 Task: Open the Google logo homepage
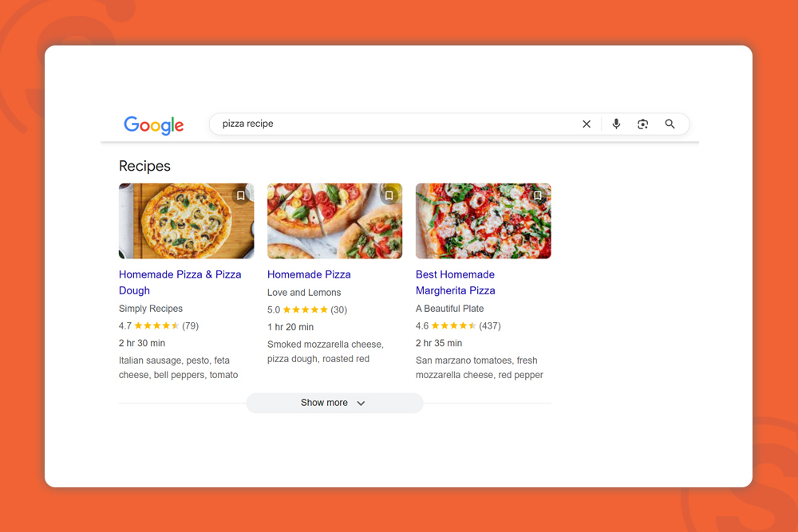[154, 125]
